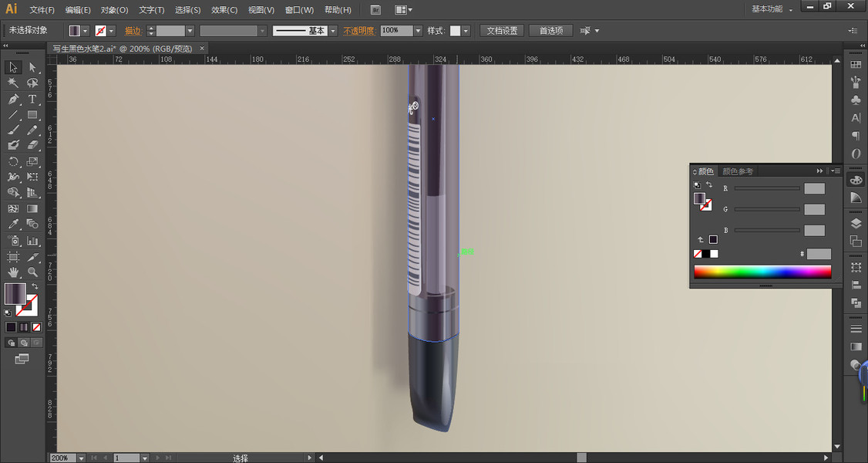Select the Zoom tool
The image size is (868, 463).
32,272
